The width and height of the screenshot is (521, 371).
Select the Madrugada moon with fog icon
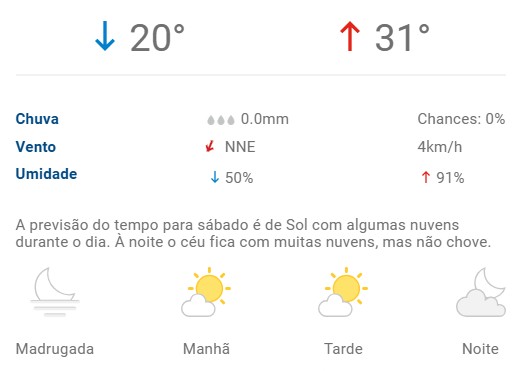[55, 292]
